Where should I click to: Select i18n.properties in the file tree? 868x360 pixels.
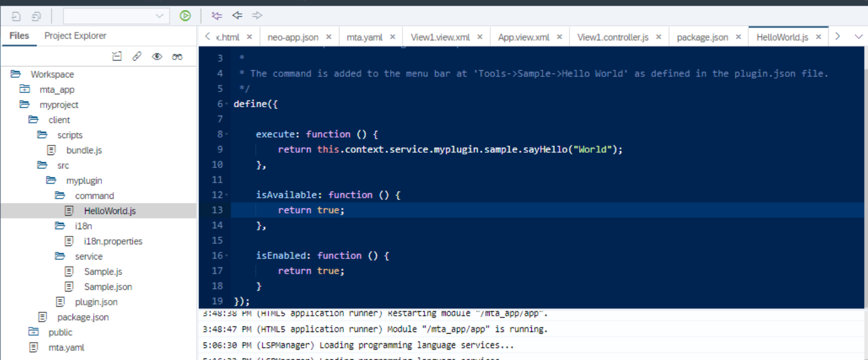(x=113, y=241)
